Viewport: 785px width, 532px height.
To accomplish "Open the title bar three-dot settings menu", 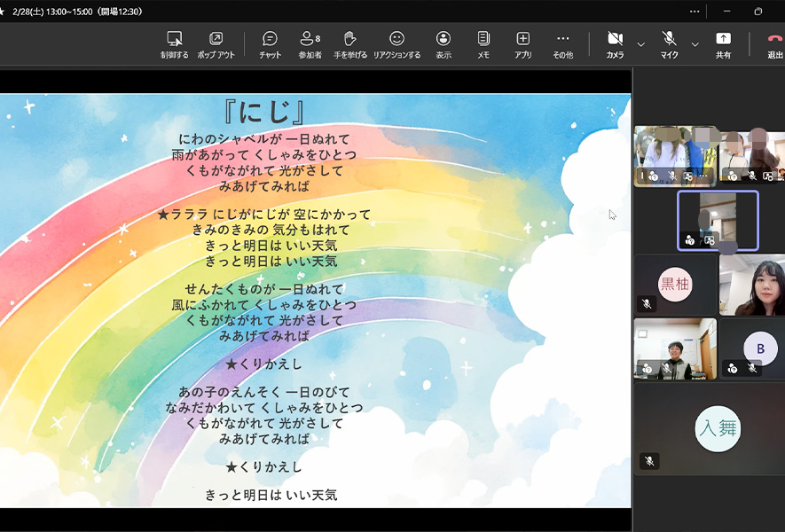I will [695, 12].
